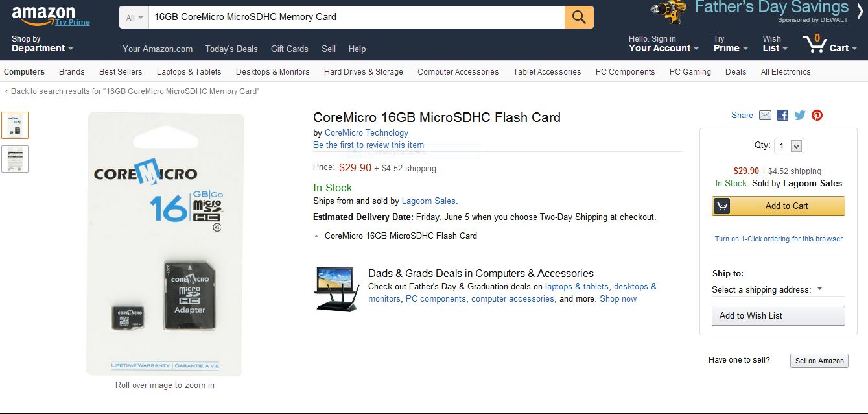Screen dimensions: 868x414
Task: Open the shopping cart icon
Action: click(x=814, y=44)
